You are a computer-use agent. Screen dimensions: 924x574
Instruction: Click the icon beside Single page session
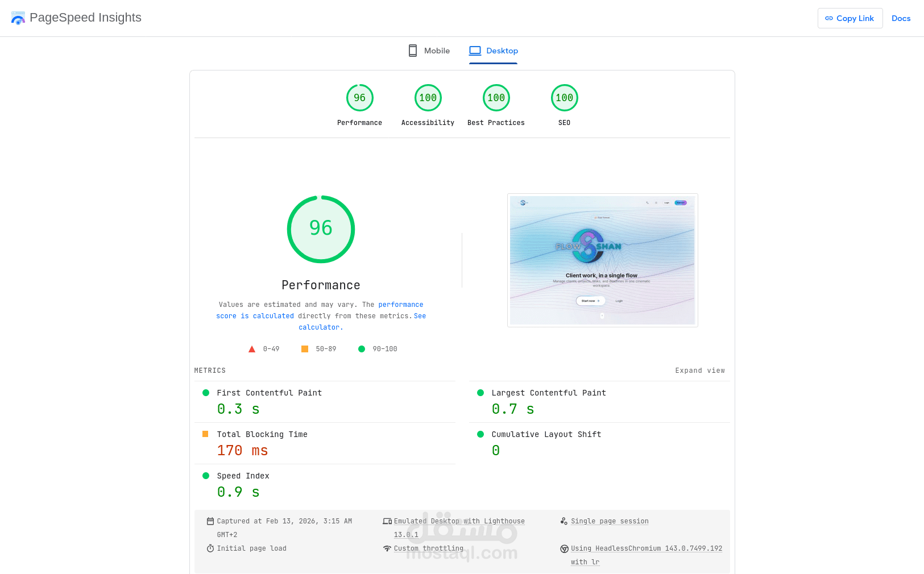[564, 521]
